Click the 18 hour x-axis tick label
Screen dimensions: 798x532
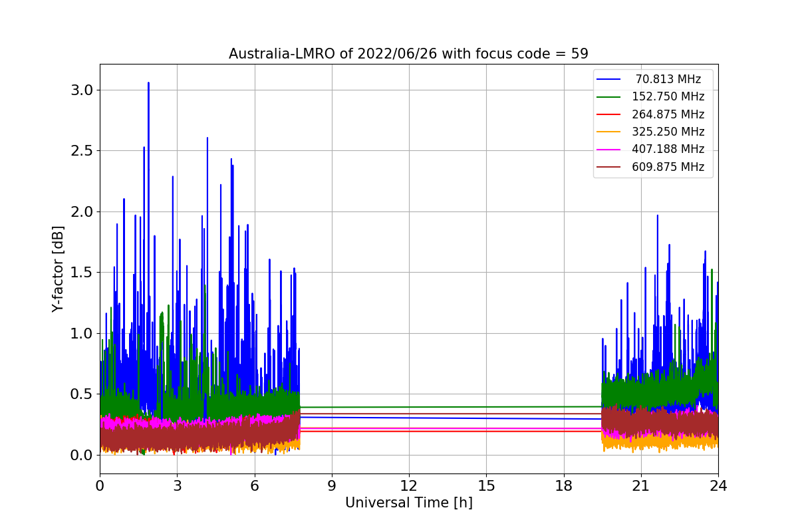coord(564,486)
